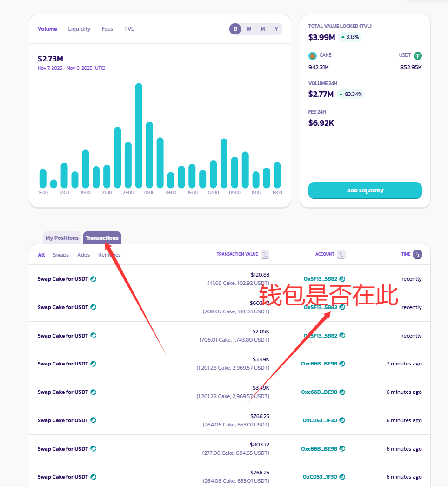
Task: Click the tallest bar in the volume chart
Action: (x=139, y=135)
